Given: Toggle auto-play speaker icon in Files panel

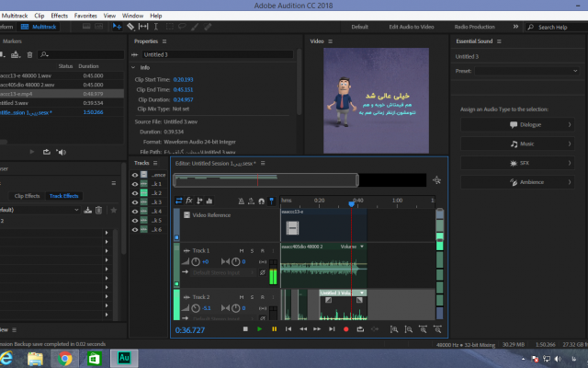Looking at the screenshot, I should pos(62,152).
